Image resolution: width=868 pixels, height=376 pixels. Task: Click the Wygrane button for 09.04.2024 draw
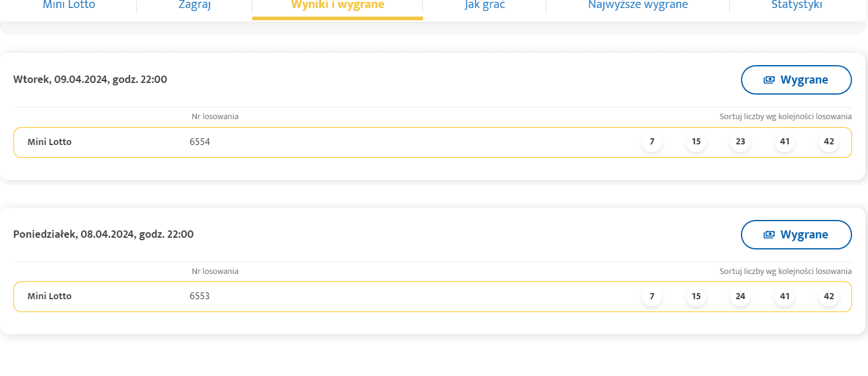pos(796,80)
